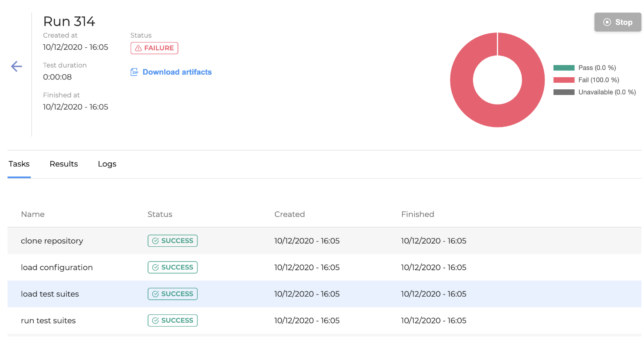This screenshot has height=340, width=644.
Task: Click checkmark icon in clone repository status
Action: [155, 241]
